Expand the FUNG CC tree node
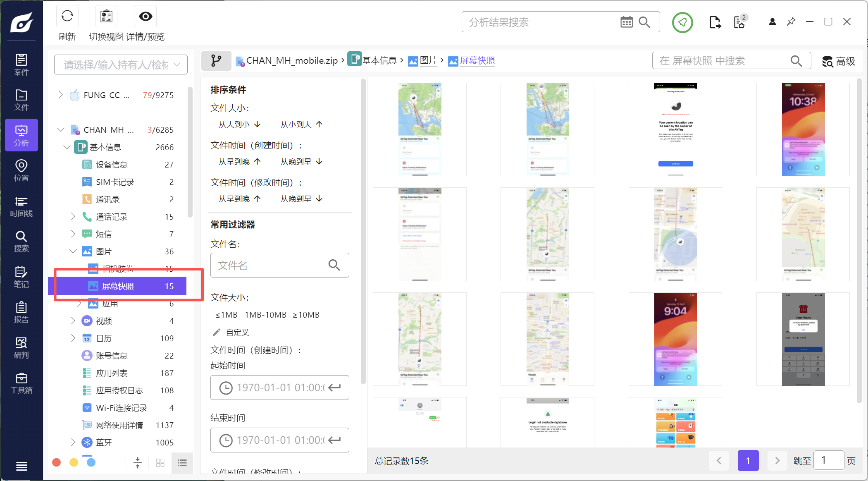The image size is (868, 481). pos(61,95)
